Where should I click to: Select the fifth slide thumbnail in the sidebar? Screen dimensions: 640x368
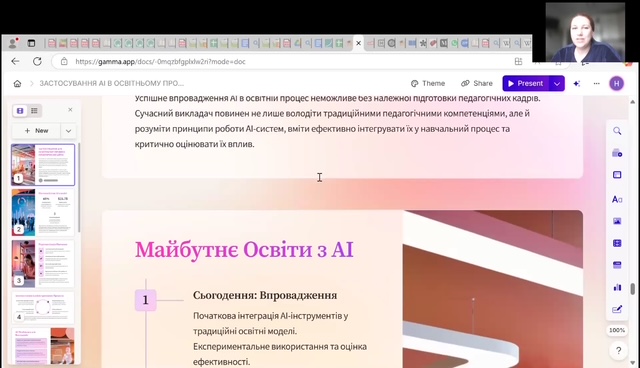click(43, 346)
